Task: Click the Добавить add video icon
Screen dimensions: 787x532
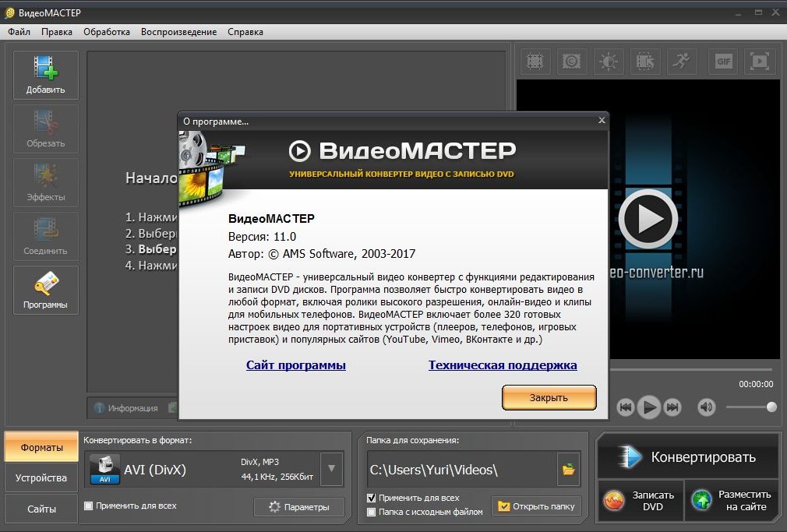Action: [x=46, y=75]
